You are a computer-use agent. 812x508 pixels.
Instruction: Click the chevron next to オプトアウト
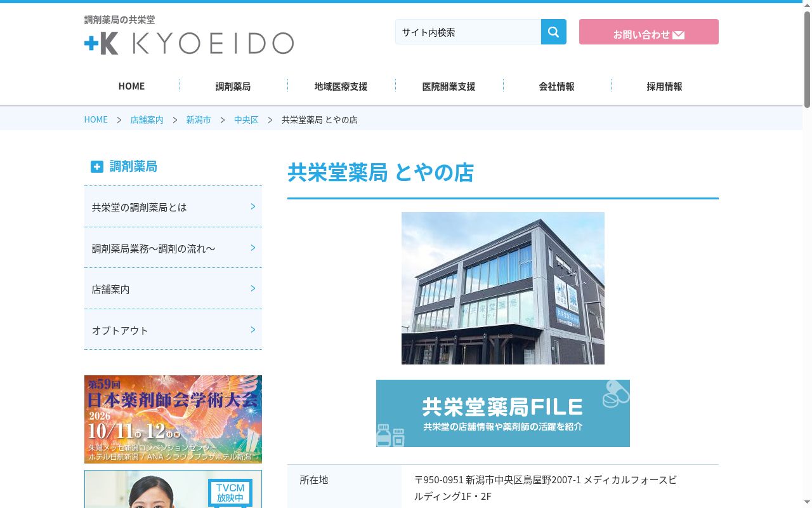pyautogui.click(x=253, y=330)
